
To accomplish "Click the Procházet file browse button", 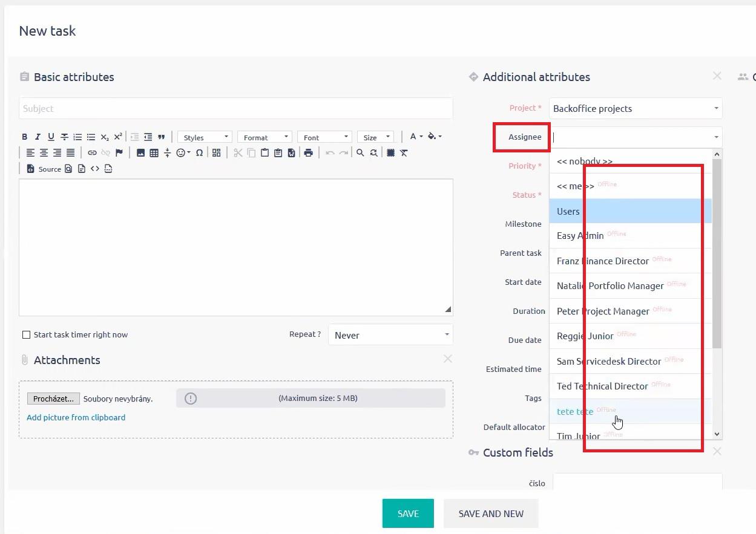I will coord(53,399).
